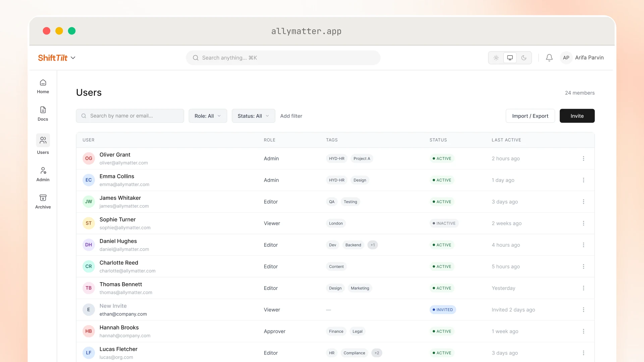Image resolution: width=644 pixels, height=362 pixels.
Task: Expand +2 tags for Lucas Fletcher
Action: coord(377,353)
